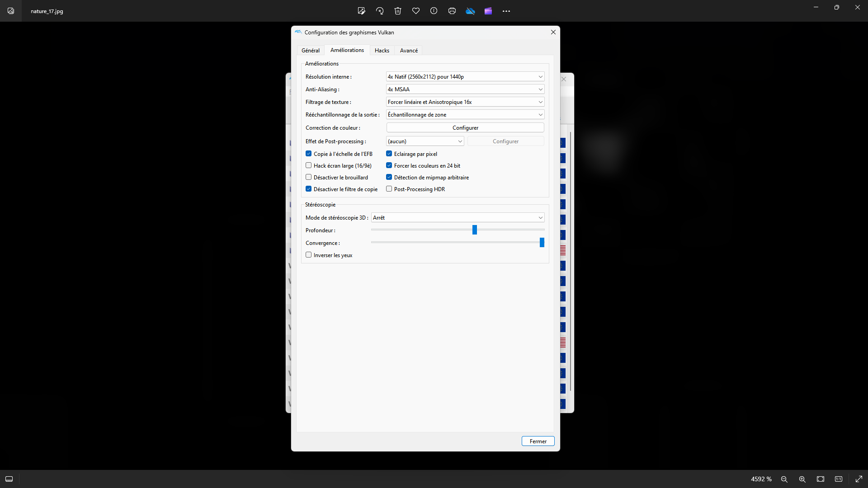Click background window's vertical scrollbar
Viewport: 868px width, 488px height.
[x=571, y=261]
